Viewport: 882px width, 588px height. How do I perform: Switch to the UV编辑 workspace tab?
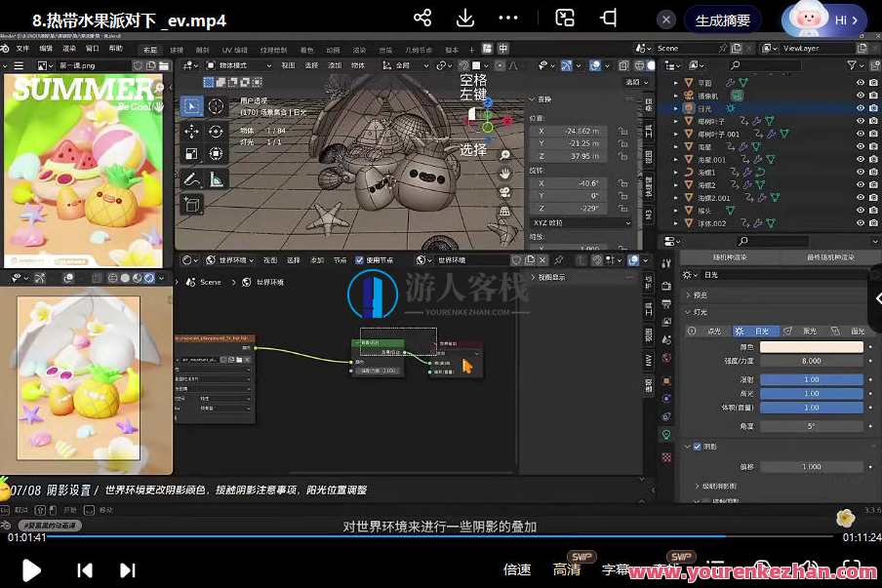point(233,48)
